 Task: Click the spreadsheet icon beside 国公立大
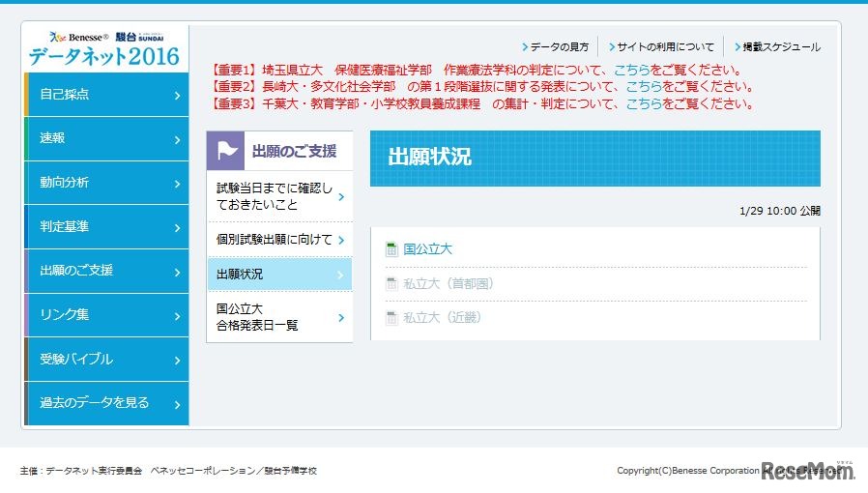click(391, 249)
